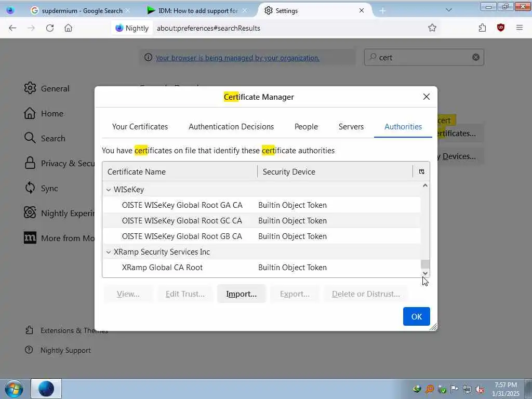532x399 pixels.
Task: Open the hamburger application menu
Action: [x=520, y=28]
